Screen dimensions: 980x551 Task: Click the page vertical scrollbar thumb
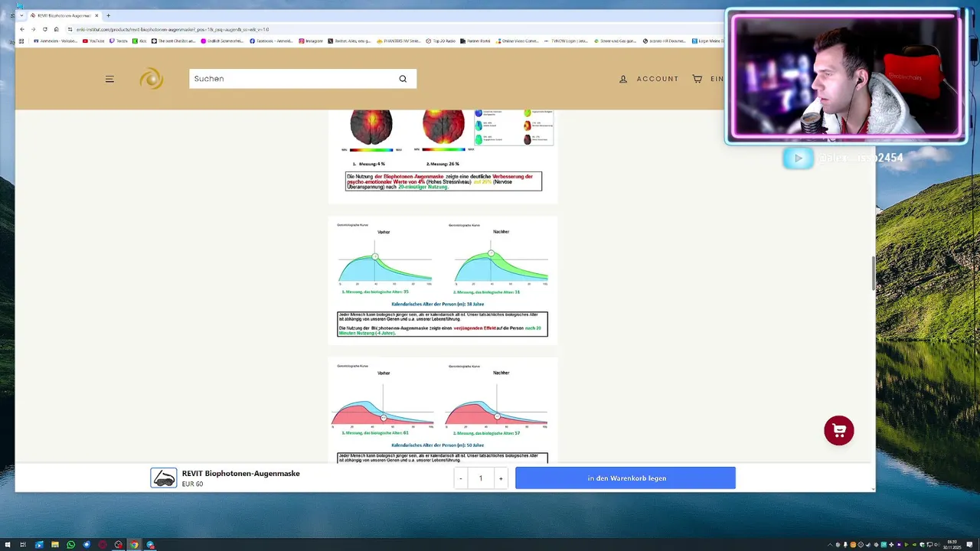tap(873, 272)
